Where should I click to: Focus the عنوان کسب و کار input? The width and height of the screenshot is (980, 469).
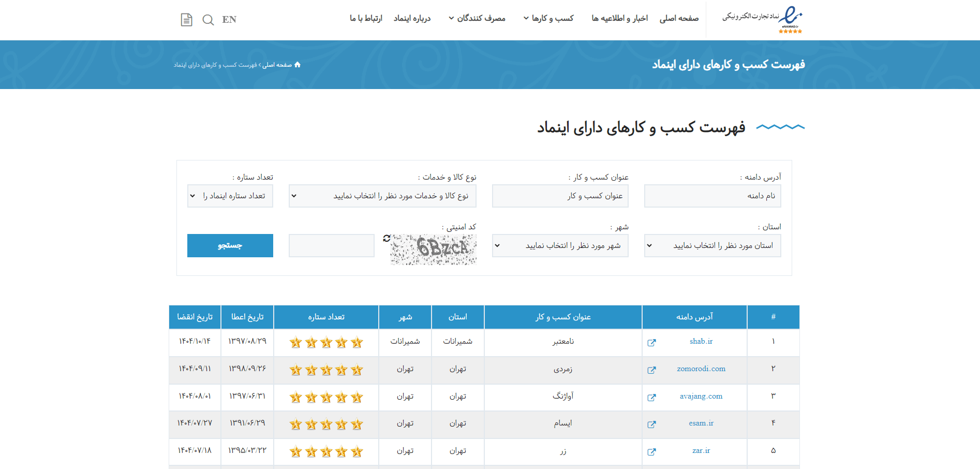click(x=560, y=196)
